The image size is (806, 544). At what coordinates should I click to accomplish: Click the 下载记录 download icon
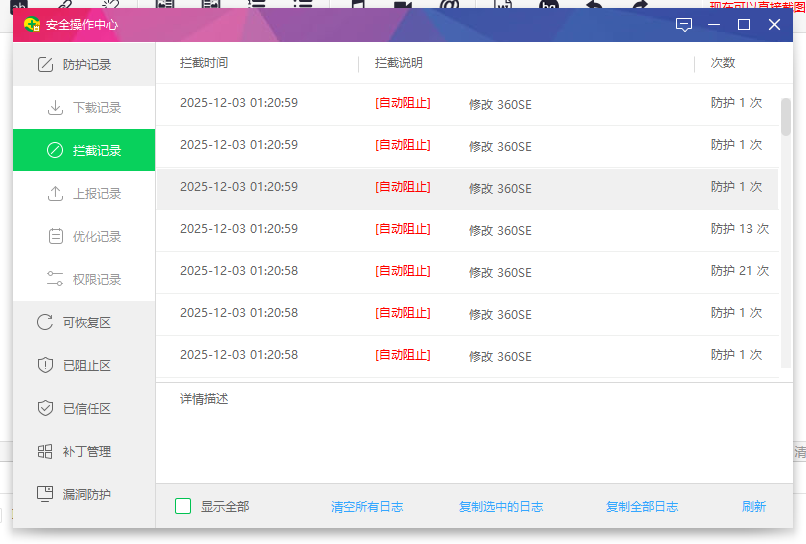pyautogui.click(x=56, y=108)
